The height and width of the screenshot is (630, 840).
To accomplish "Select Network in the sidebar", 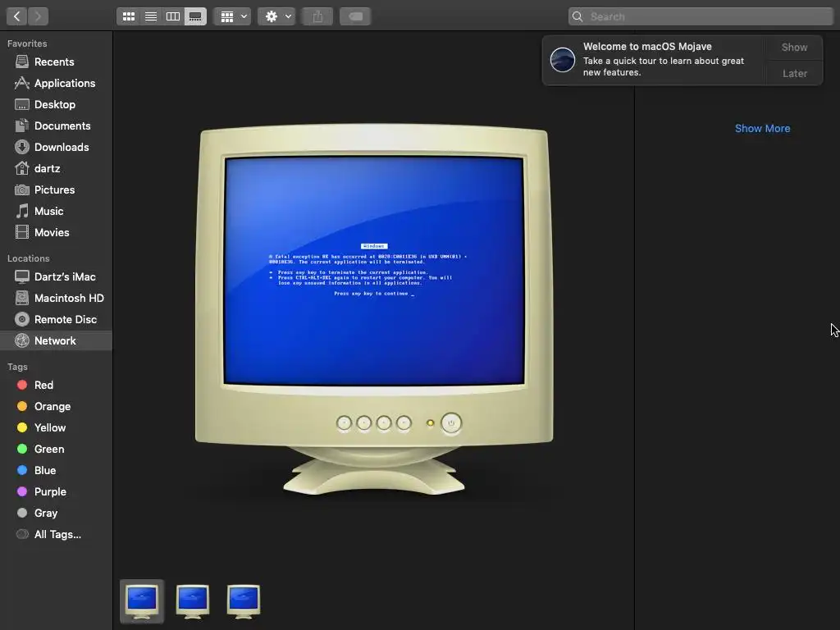I will (57, 340).
